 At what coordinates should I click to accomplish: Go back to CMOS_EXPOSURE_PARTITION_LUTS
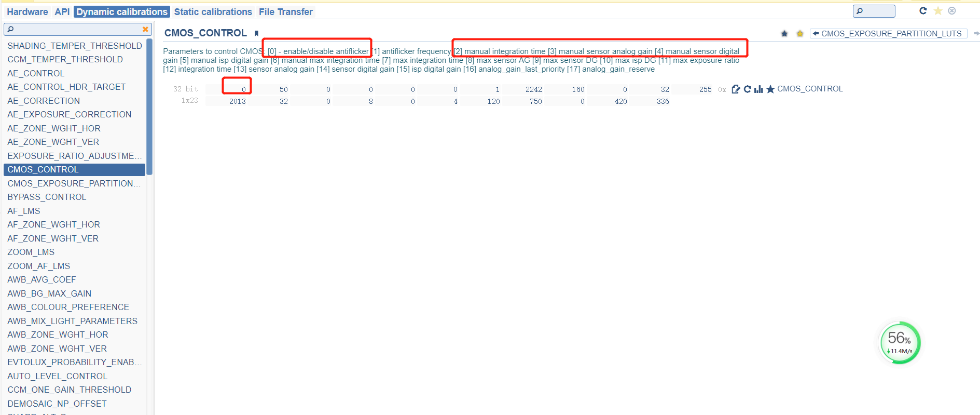point(888,33)
